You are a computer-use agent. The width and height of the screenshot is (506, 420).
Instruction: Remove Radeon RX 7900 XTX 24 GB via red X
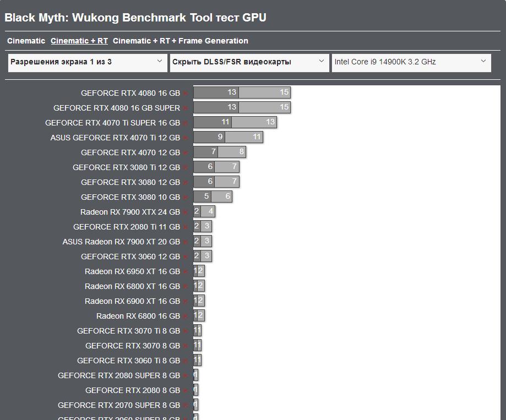(x=185, y=212)
